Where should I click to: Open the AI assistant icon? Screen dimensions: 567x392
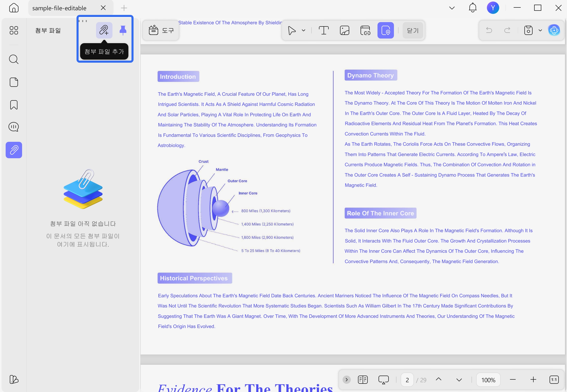click(554, 30)
